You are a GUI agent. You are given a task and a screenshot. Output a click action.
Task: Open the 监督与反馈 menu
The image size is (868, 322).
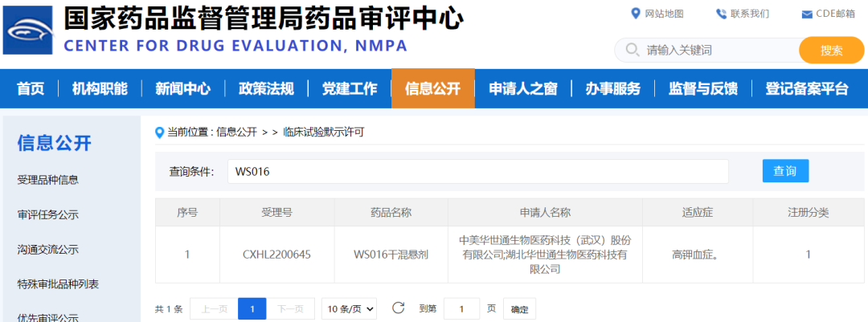point(703,88)
